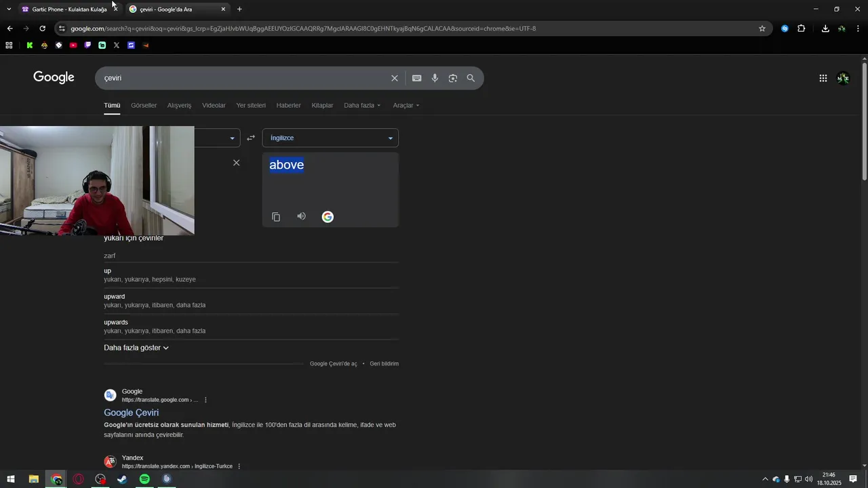Swap source and target languages
The width and height of the screenshot is (868, 488).
251,138
